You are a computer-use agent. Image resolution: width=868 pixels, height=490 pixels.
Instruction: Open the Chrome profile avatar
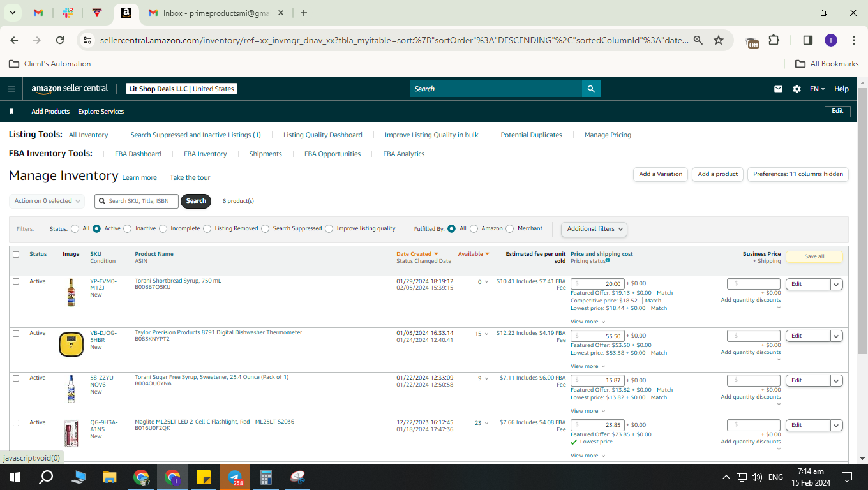click(830, 40)
